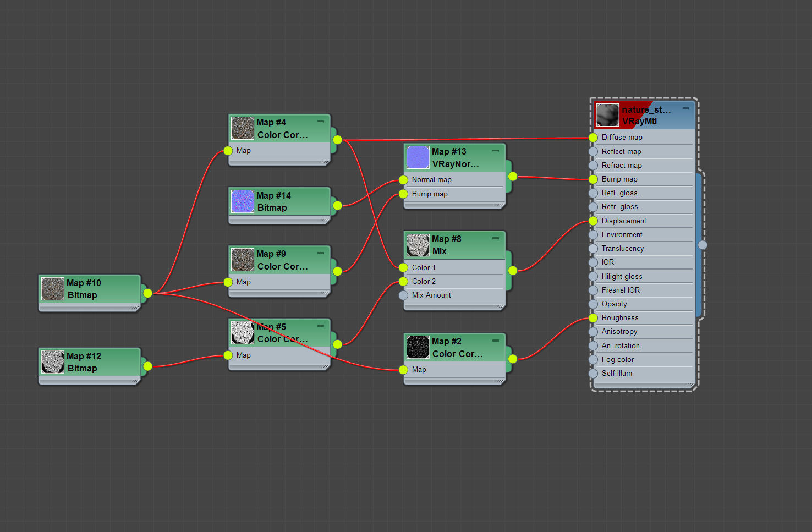Click the Mix Amount input socket
812x532 pixels.
(x=403, y=295)
